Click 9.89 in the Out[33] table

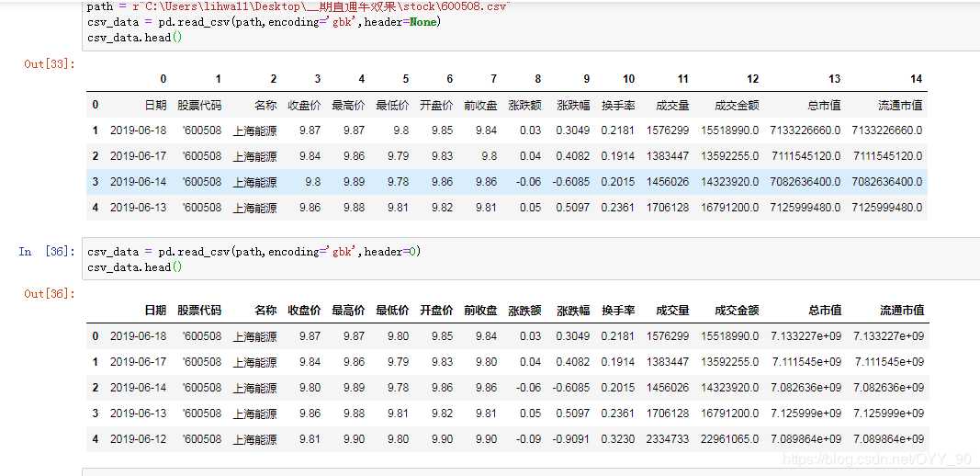[354, 182]
